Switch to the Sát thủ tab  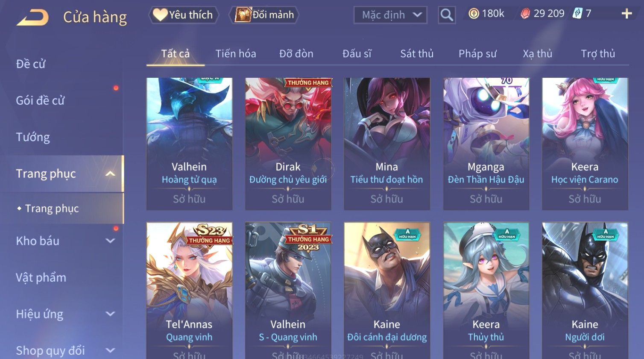[x=417, y=54]
